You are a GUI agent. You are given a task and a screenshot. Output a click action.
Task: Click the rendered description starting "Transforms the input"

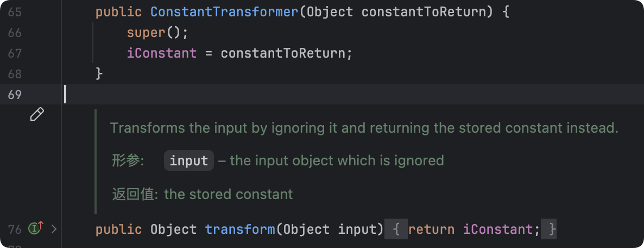coord(364,128)
